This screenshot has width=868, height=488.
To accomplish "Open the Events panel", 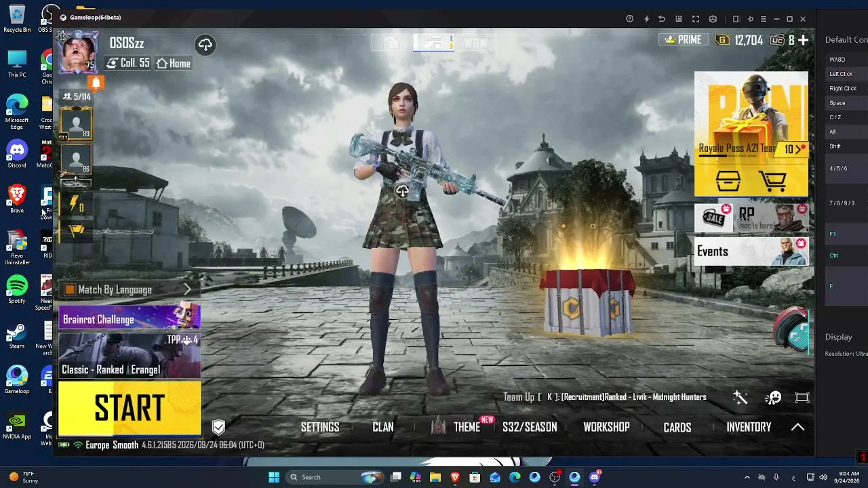I will [x=751, y=251].
